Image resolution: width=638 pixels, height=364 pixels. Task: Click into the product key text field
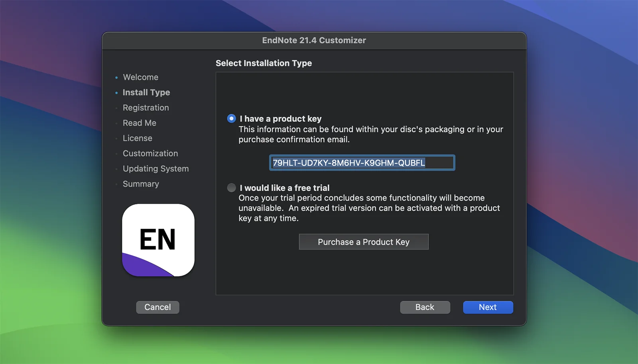(x=362, y=163)
